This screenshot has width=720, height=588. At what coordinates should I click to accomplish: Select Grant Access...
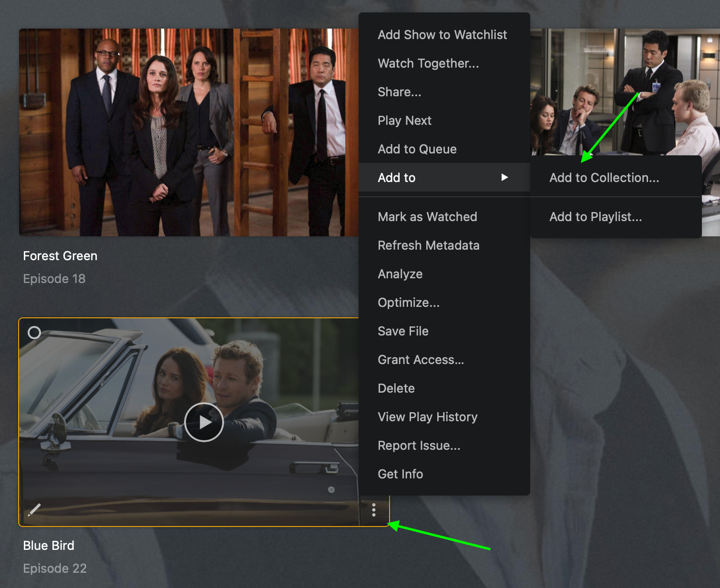(x=444, y=360)
